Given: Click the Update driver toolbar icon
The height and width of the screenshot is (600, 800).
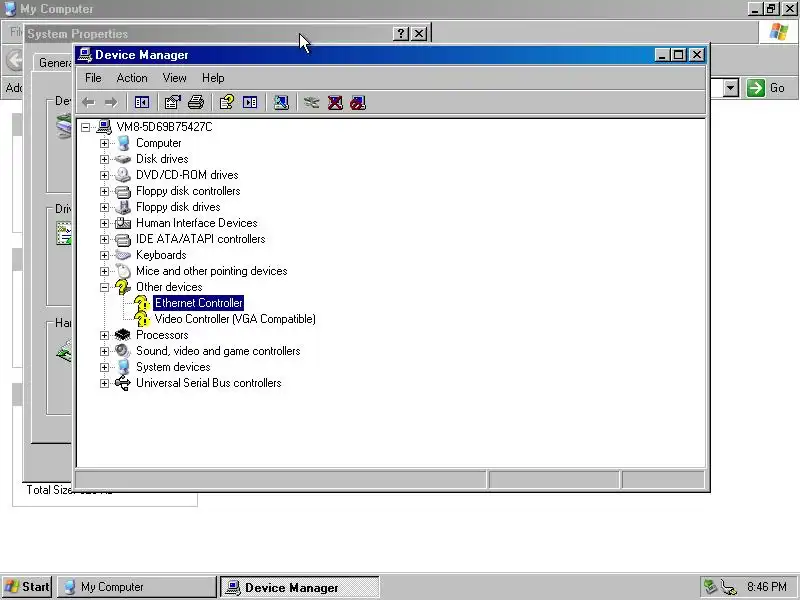Looking at the screenshot, I should 311,103.
